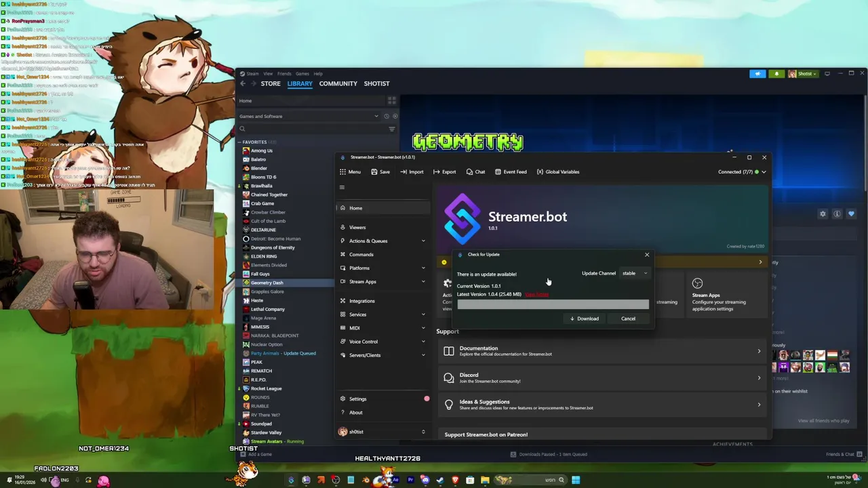Open Steam library advanced filter icon
The image size is (868, 488).
391,129
